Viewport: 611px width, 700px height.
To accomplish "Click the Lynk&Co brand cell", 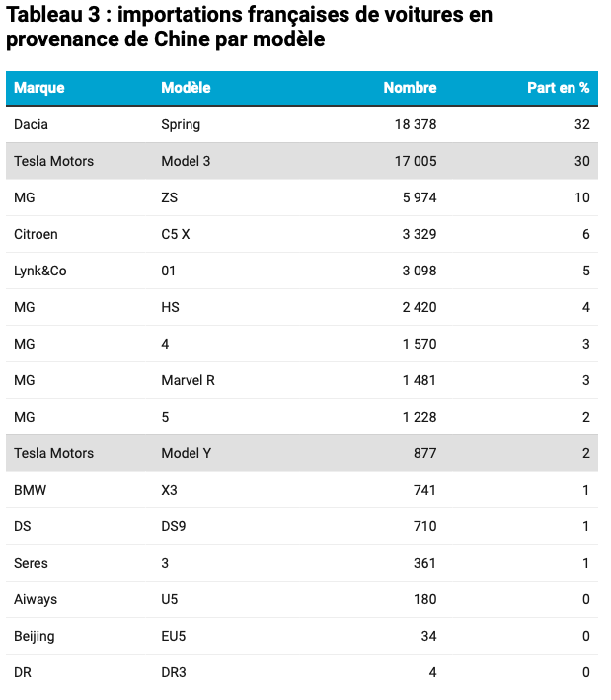I will click(x=40, y=271).
